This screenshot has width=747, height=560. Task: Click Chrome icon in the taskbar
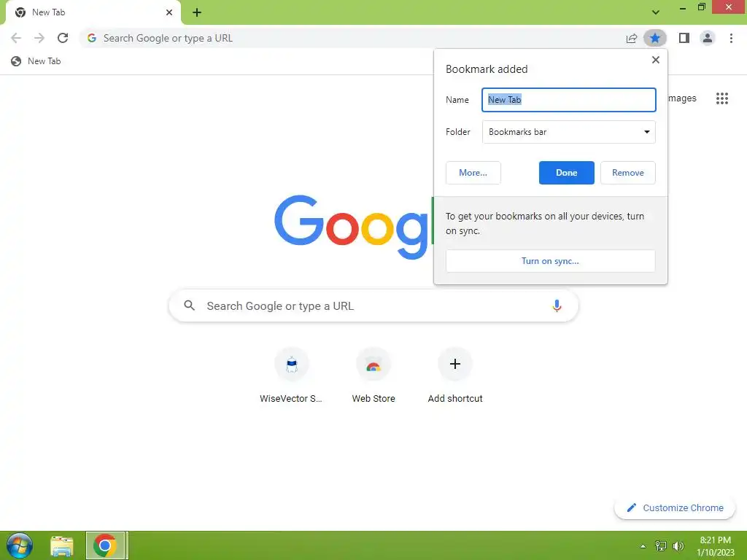point(105,545)
